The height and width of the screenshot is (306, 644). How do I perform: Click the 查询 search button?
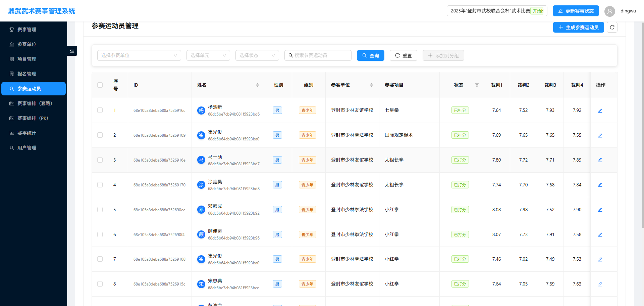point(370,55)
